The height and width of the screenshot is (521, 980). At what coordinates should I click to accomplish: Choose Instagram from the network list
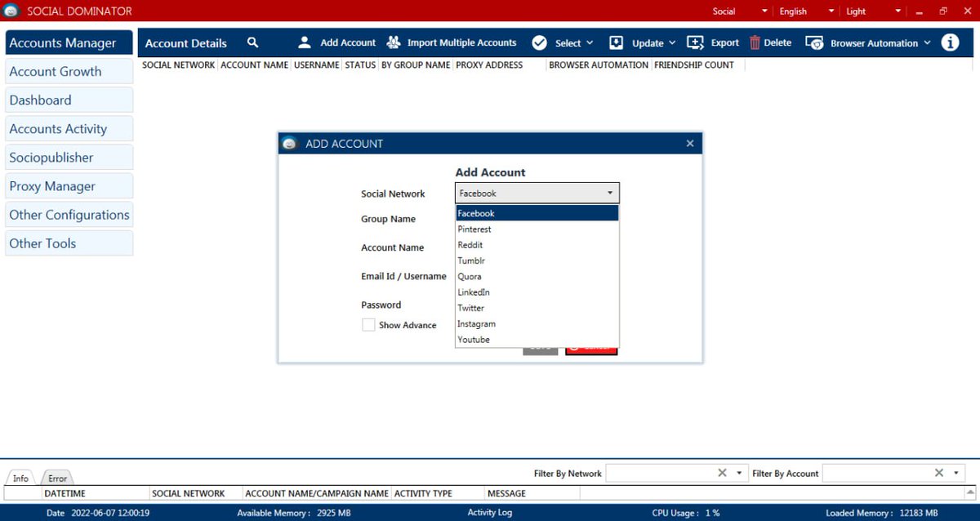click(x=537, y=324)
